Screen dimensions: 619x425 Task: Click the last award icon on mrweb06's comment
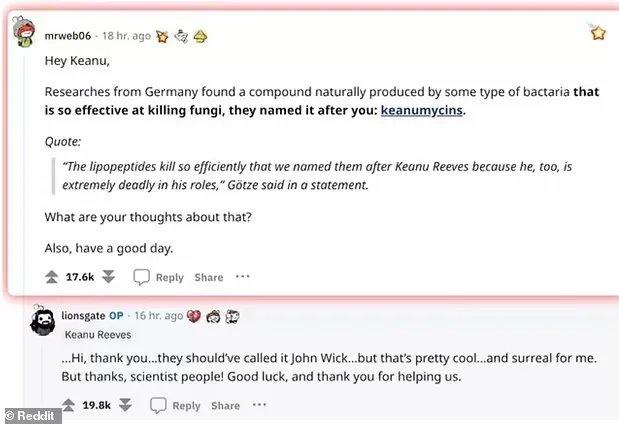pos(200,36)
